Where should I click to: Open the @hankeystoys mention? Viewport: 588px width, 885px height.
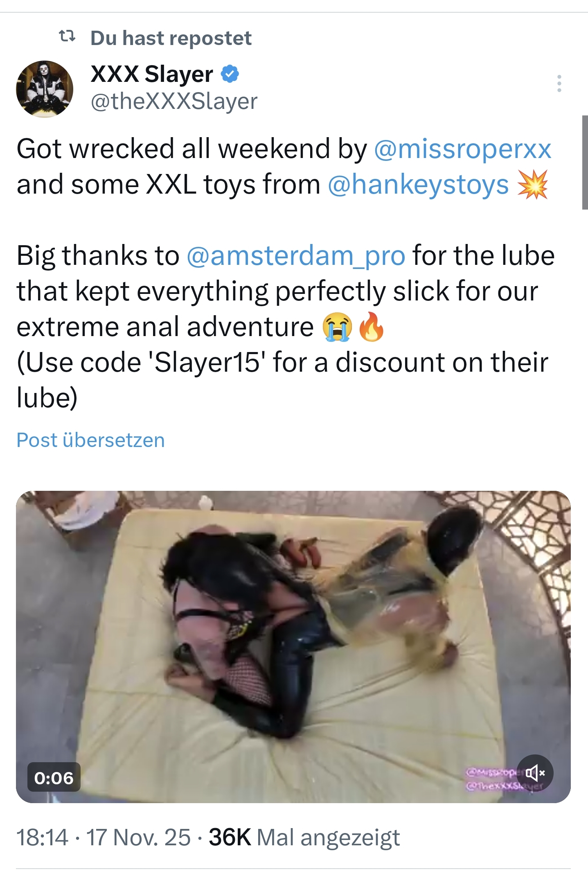(418, 185)
